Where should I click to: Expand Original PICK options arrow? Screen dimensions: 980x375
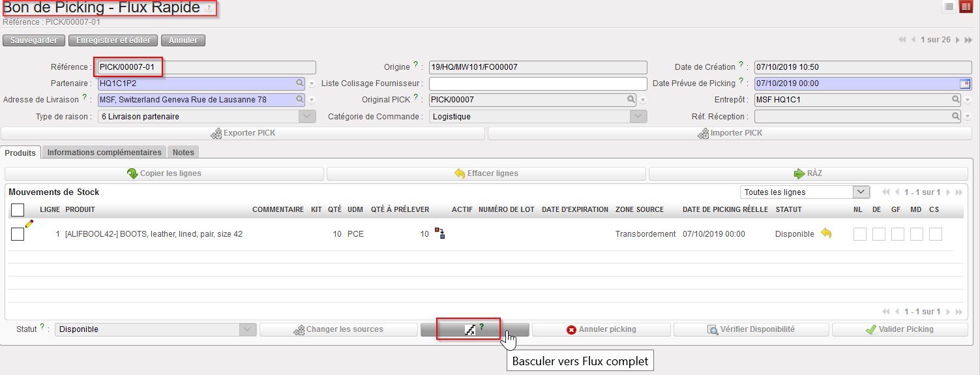642,100
